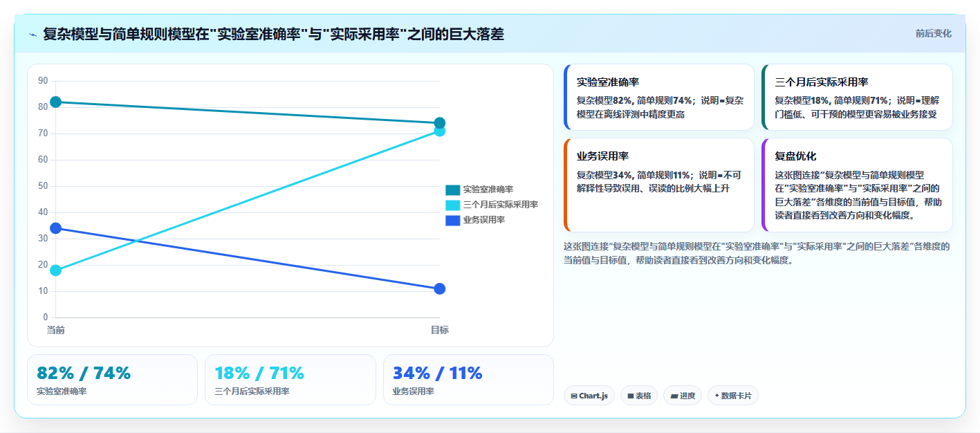Viewport: 980px width, 433px height.
Task: Click the 数据卡片 sparkle icon
Action: pyautogui.click(x=717, y=396)
